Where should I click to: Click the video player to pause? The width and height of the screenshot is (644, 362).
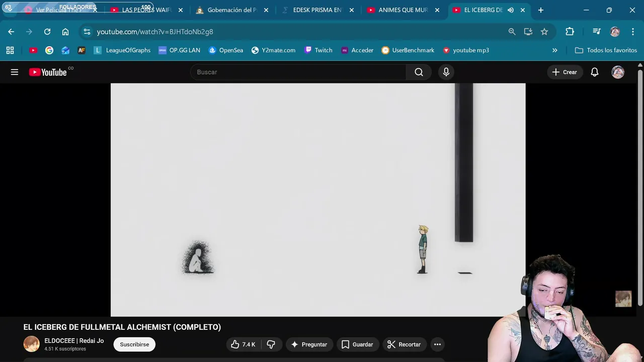(x=318, y=200)
